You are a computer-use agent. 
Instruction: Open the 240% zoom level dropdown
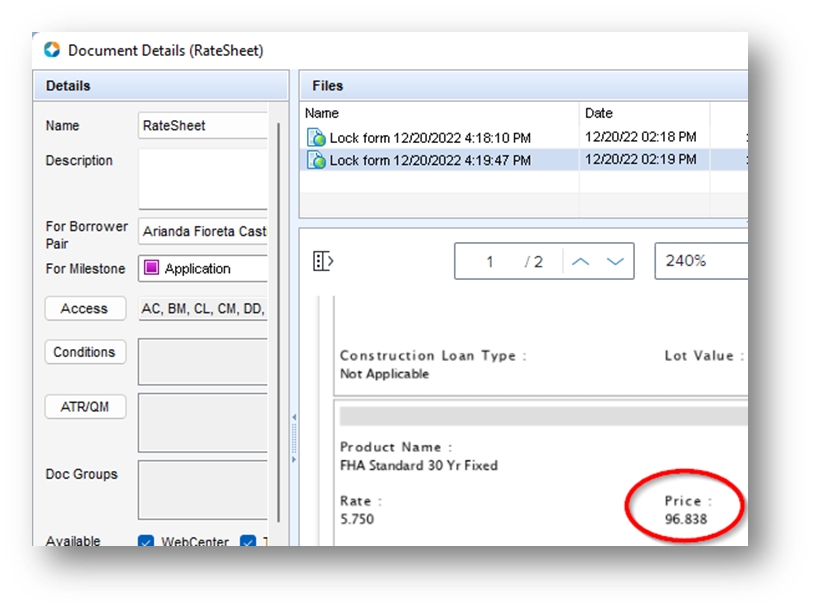(700, 261)
